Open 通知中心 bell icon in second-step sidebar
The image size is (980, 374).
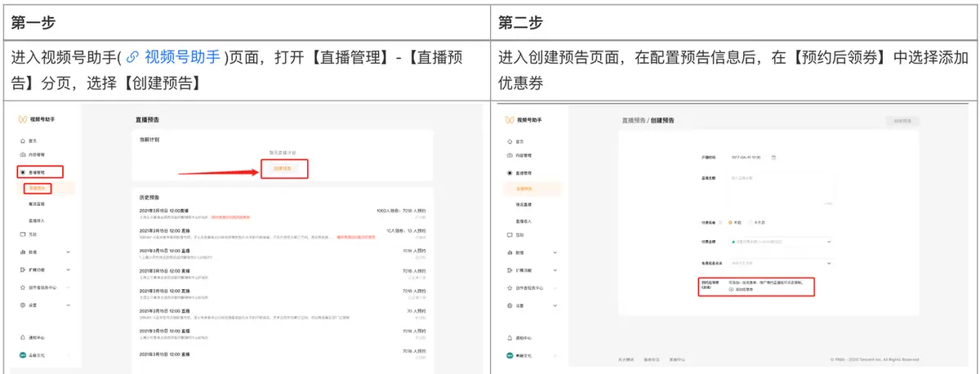click(510, 338)
